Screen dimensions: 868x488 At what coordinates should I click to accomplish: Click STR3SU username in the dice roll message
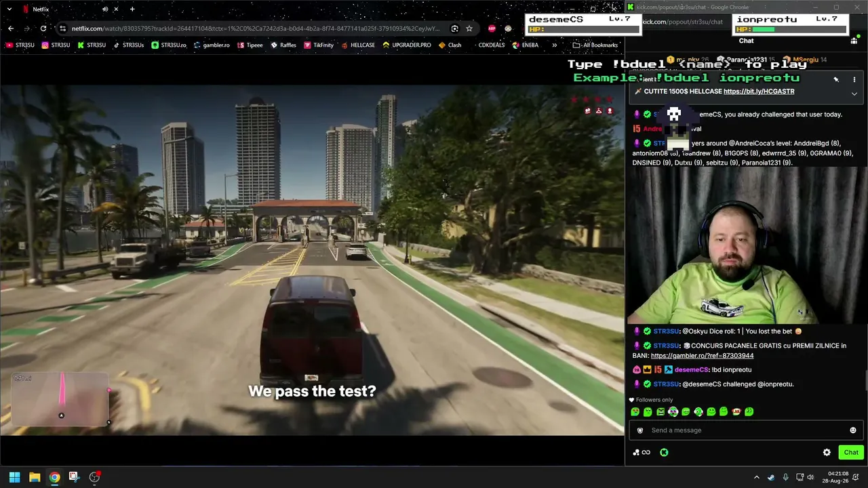click(667, 331)
